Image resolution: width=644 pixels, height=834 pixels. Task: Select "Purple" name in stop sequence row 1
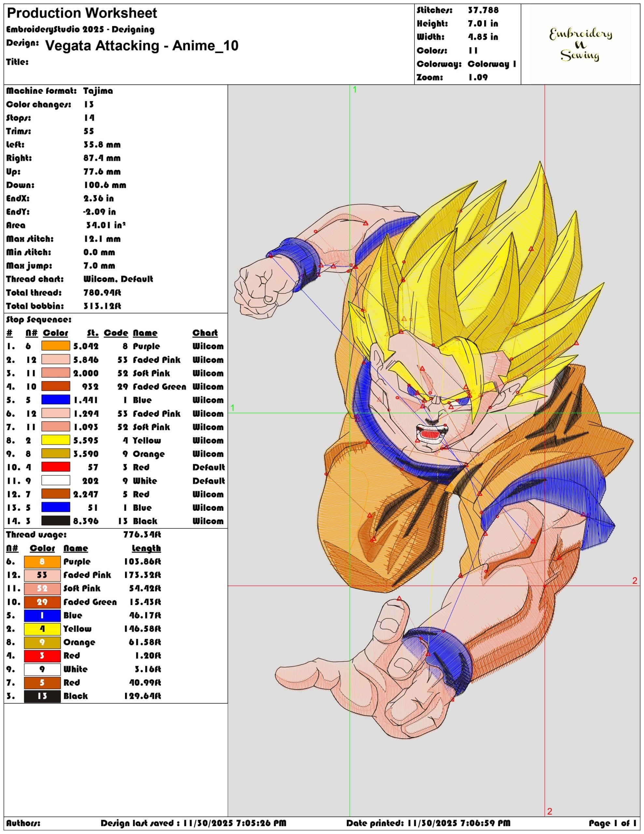[x=147, y=346]
